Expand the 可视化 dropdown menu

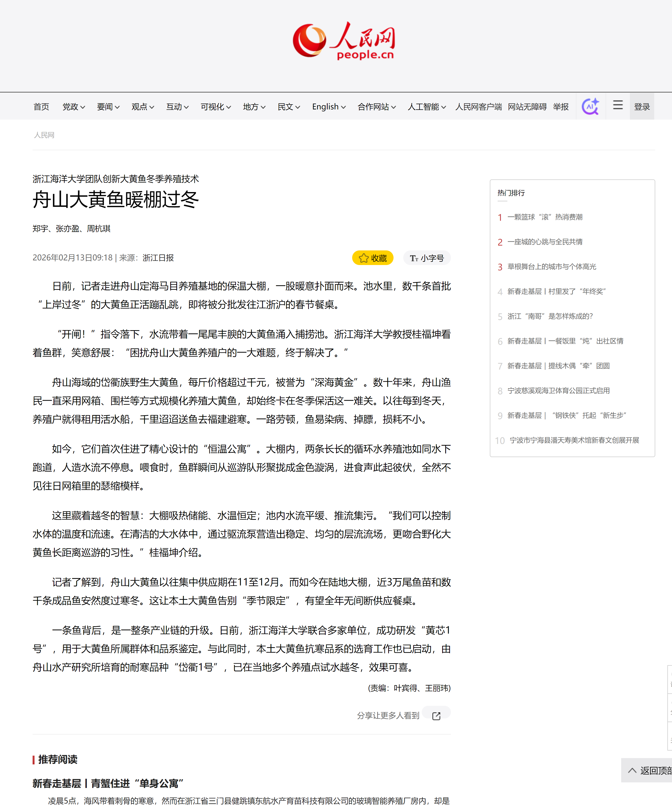pyautogui.click(x=216, y=106)
